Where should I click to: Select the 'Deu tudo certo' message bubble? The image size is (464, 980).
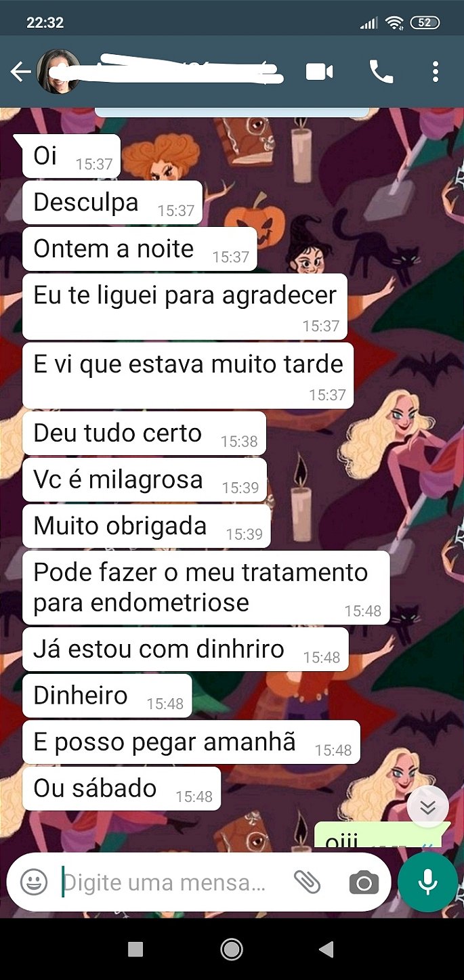(x=144, y=433)
